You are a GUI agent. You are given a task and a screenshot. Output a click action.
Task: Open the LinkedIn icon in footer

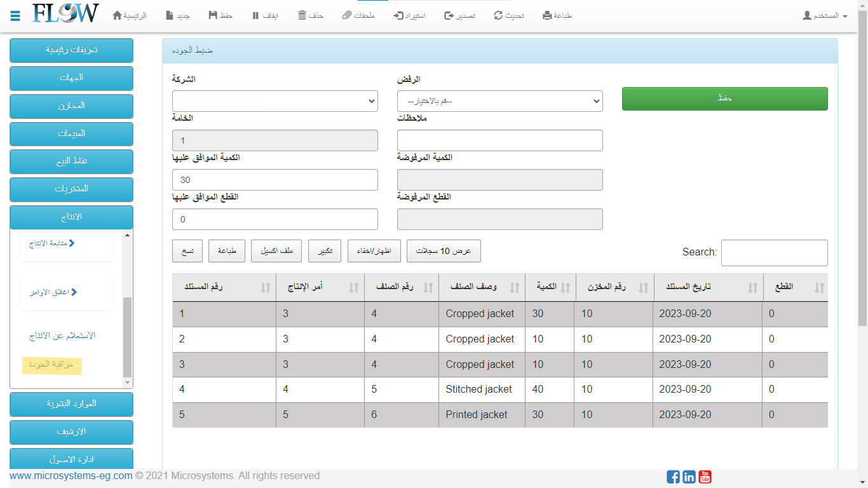pos(689,477)
